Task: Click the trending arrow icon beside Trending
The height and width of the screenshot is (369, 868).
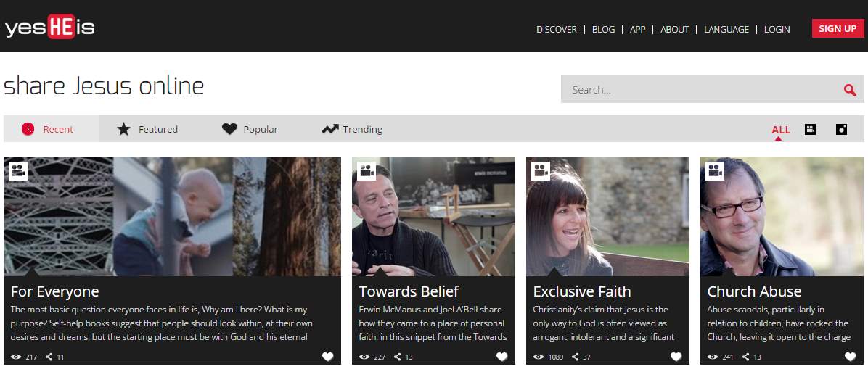Action: click(330, 129)
